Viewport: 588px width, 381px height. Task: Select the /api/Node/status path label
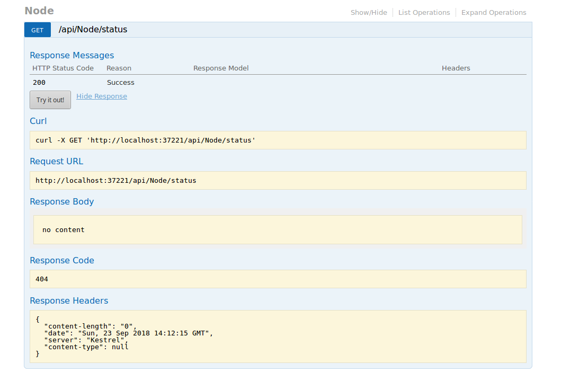(93, 29)
